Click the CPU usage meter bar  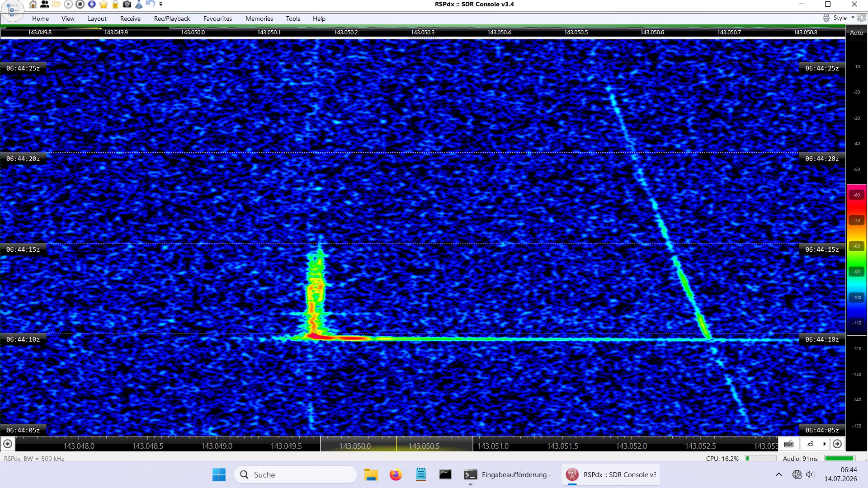[761, 459]
